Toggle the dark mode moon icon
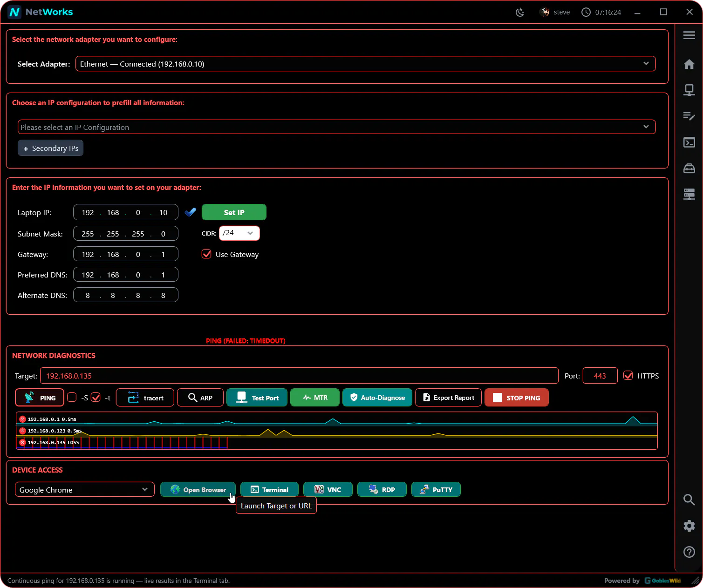Viewport: 703px width, 588px height. click(x=520, y=12)
